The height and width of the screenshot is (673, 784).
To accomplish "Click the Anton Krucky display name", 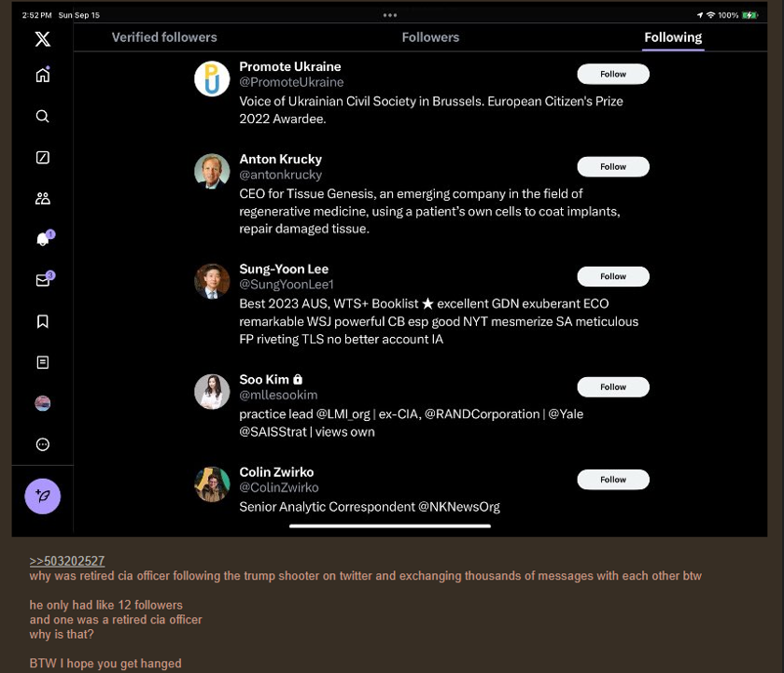I will pos(281,159).
